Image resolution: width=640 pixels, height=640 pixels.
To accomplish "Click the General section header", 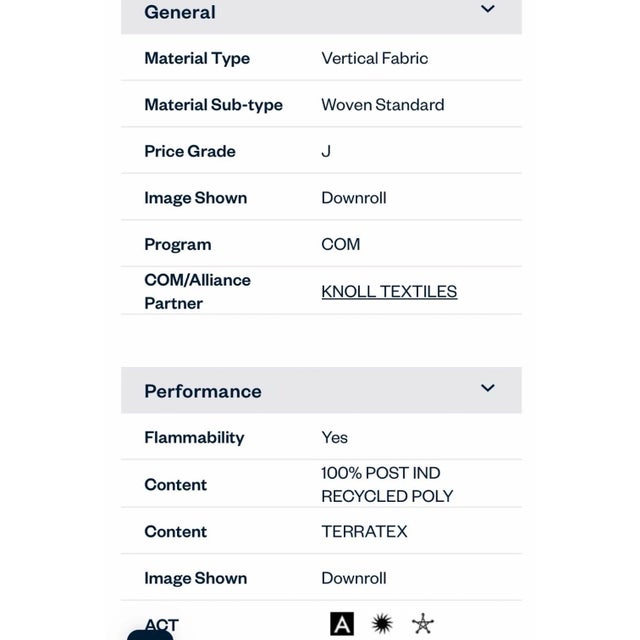I will tap(180, 12).
